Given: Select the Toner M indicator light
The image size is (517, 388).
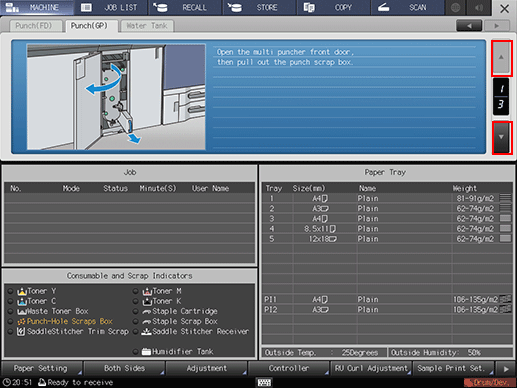Looking at the screenshot, I should [135, 291].
